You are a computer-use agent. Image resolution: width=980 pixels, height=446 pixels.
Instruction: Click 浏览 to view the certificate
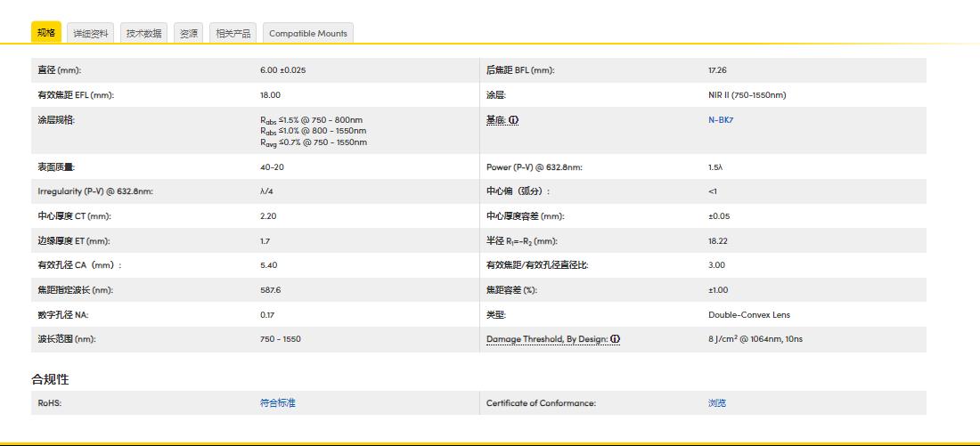717,403
